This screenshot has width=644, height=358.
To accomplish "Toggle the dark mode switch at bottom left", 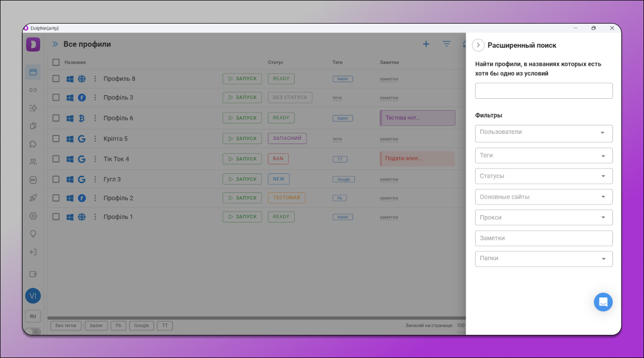I will 33,331.
